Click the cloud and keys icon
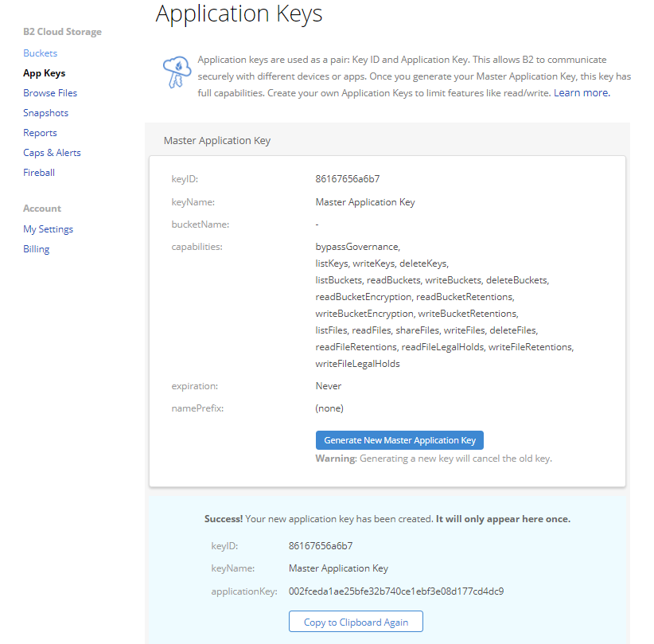Viewport: 654px width, 644px height. (177, 72)
